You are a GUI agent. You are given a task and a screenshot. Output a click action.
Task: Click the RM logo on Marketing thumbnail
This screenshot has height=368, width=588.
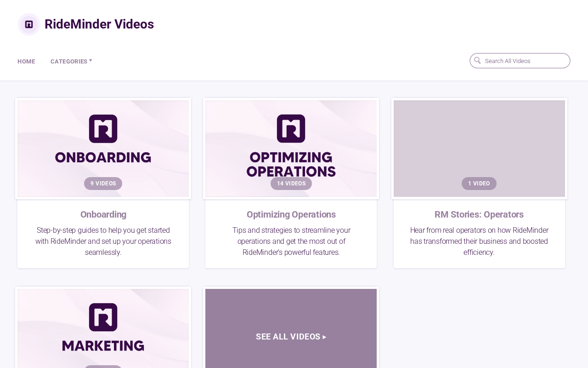103,317
